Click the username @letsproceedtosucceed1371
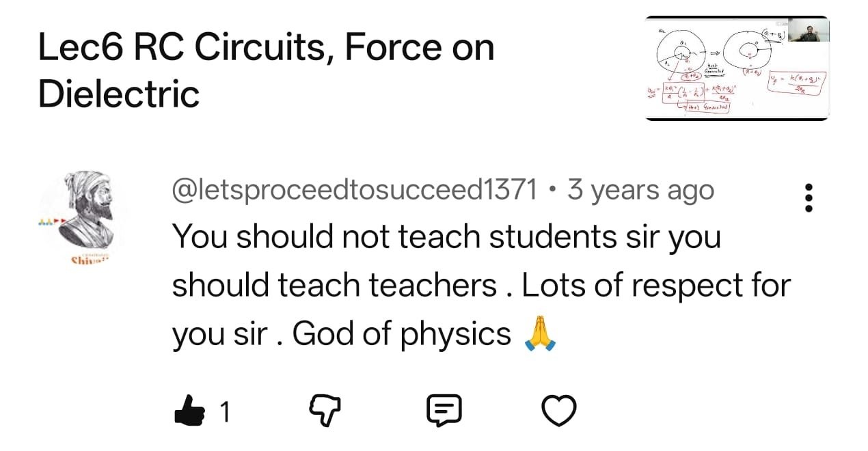868x451 pixels. [x=354, y=191]
